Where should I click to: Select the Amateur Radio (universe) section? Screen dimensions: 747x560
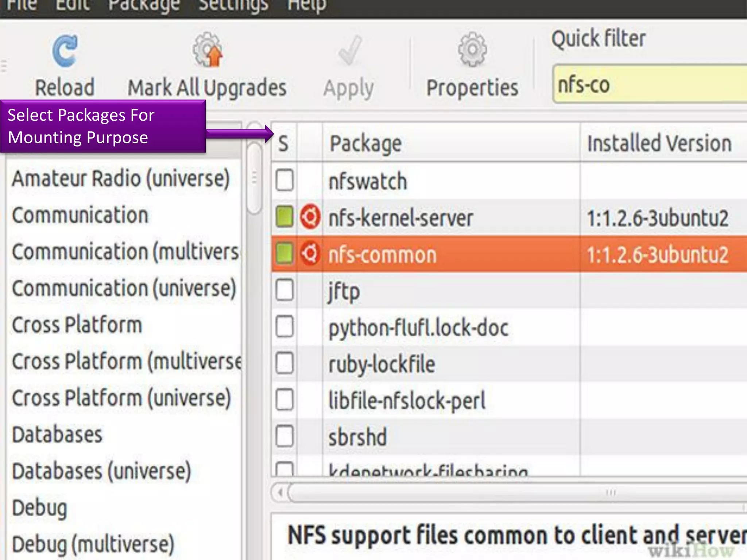coord(121,179)
